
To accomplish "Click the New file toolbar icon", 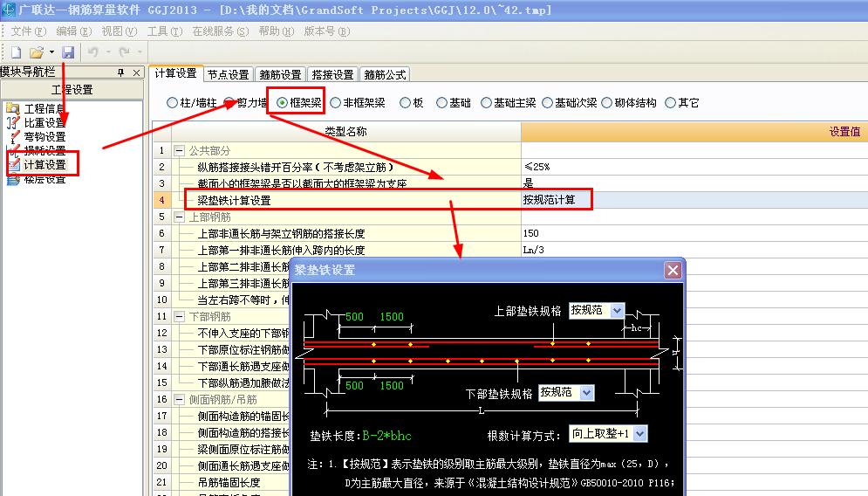I will pos(16,52).
